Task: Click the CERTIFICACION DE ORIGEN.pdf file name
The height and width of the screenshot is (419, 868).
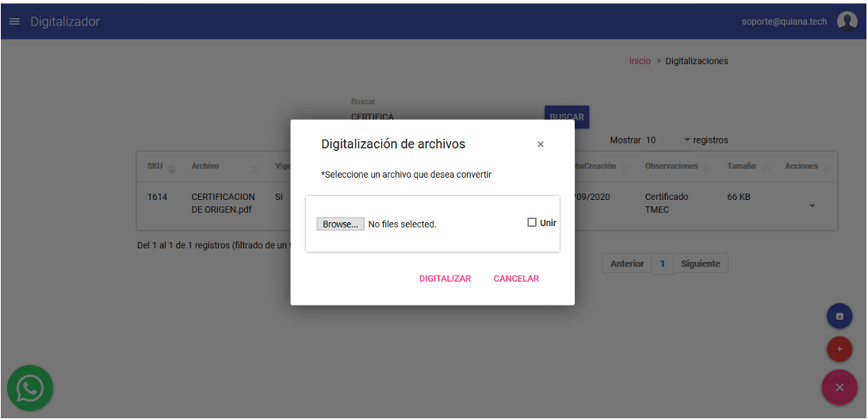Action: tap(224, 203)
